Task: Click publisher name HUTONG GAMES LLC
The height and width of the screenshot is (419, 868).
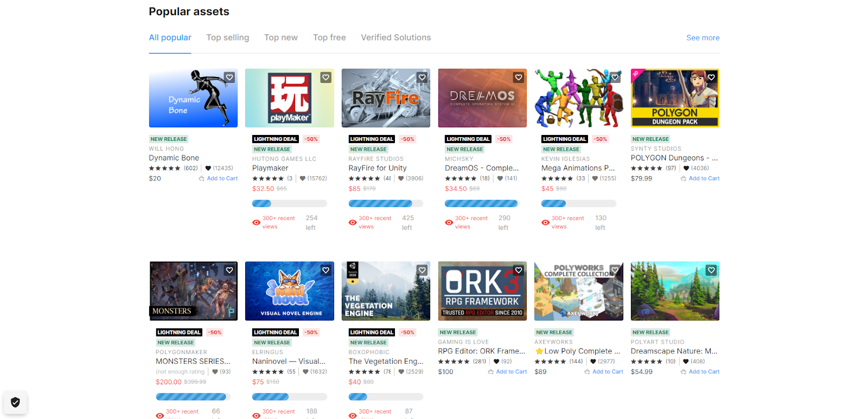Action: 284,159
